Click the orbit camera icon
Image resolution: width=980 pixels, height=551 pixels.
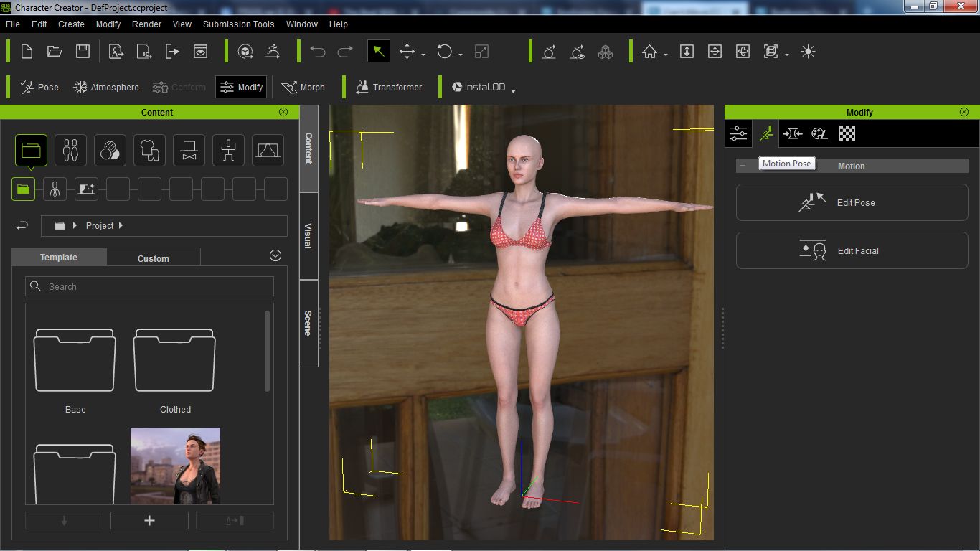(x=743, y=52)
